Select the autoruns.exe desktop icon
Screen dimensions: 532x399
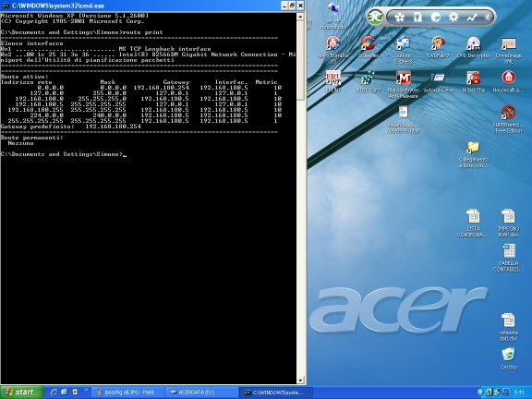coord(439,81)
